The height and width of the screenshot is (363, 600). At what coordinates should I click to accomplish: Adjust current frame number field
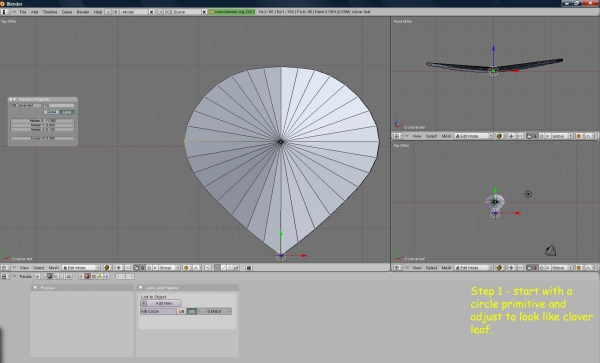pyautogui.click(x=125, y=276)
